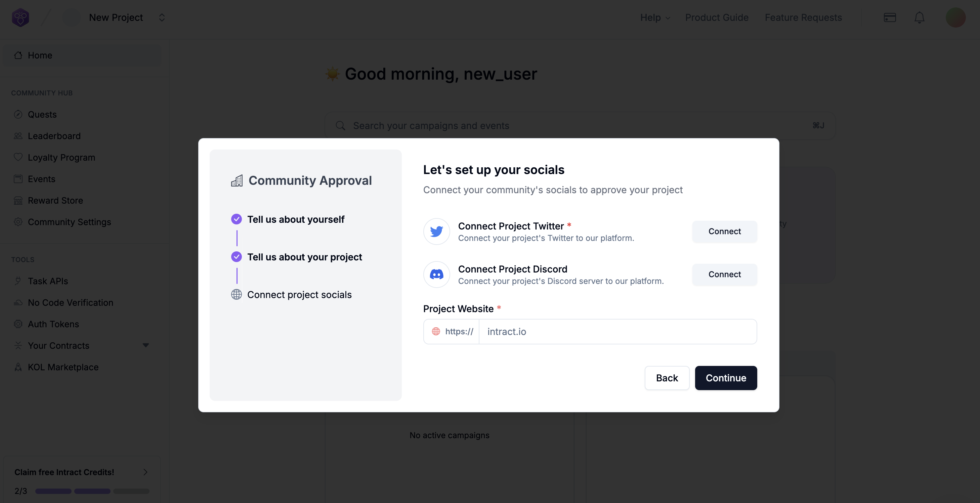Go to Community Settings
Image resolution: width=980 pixels, height=503 pixels.
pyautogui.click(x=69, y=222)
